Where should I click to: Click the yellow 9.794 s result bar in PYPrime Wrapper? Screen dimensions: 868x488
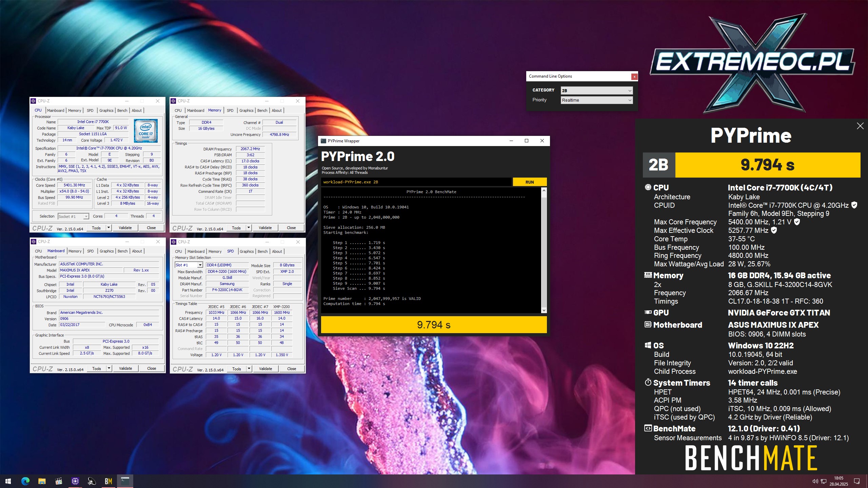[x=434, y=325]
